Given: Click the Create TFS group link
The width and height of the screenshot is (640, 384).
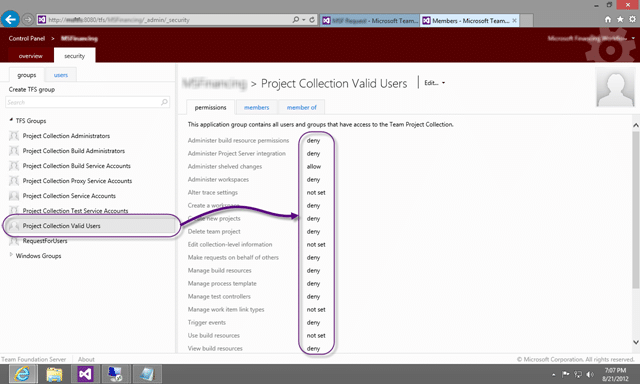Looking at the screenshot, I should coord(32,89).
